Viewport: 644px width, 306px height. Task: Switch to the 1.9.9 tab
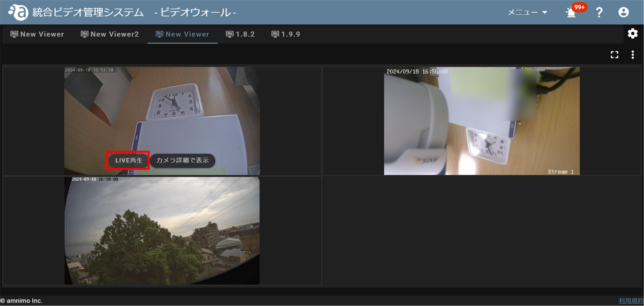tap(286, 34)
